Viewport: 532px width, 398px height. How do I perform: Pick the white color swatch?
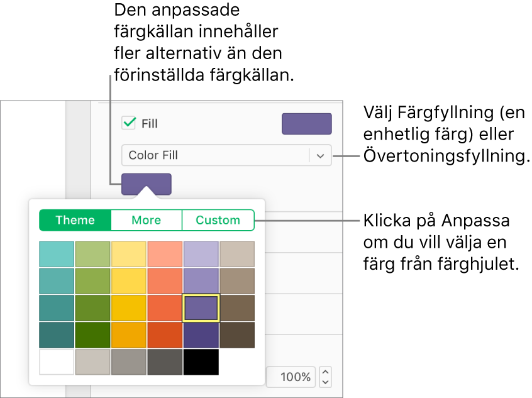pos(57,362)
